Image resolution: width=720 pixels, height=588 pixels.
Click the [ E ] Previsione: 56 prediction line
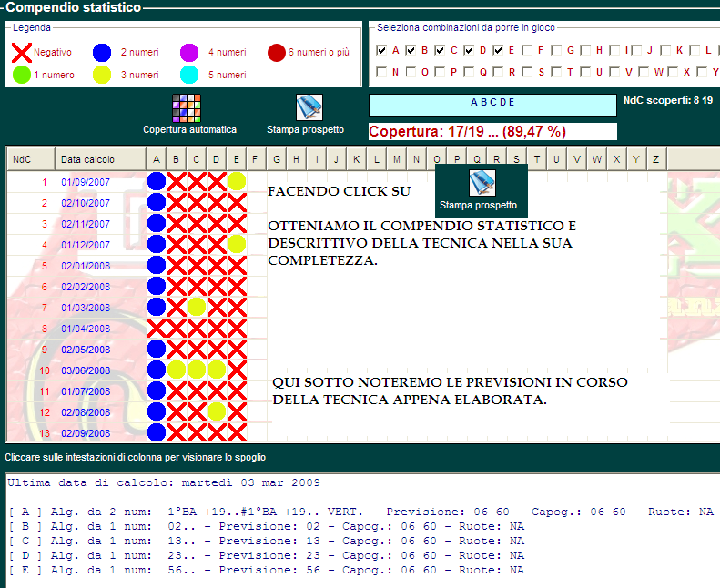point(267,570)
